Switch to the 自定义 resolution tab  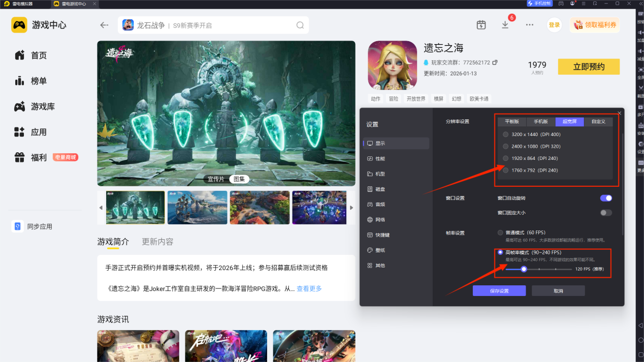(x=598, y=122)
